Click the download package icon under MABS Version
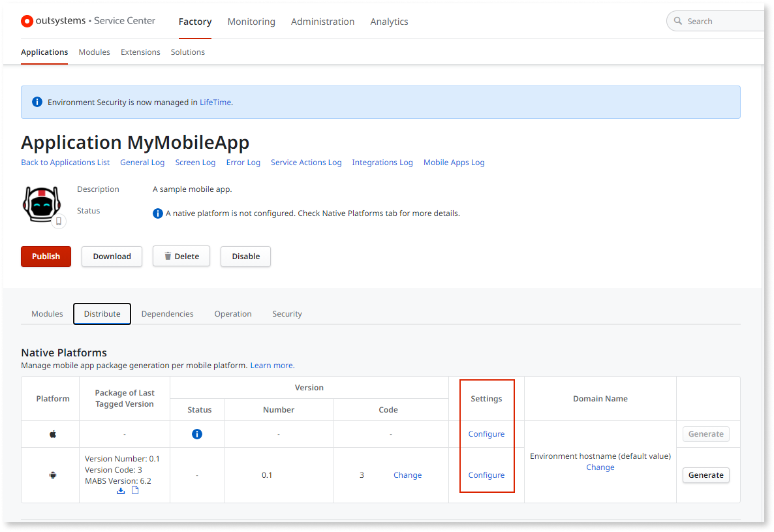Screen dimensions: 774x532 coord(121,490)
